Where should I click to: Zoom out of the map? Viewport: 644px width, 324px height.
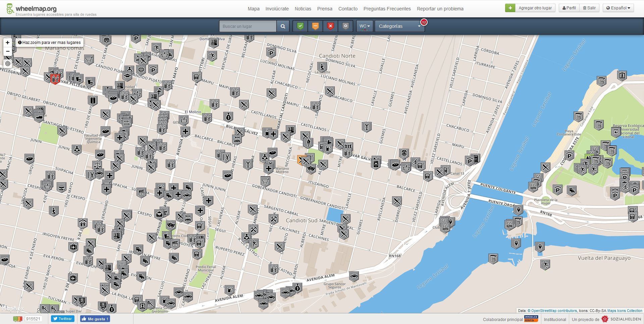tap(7, 51)
